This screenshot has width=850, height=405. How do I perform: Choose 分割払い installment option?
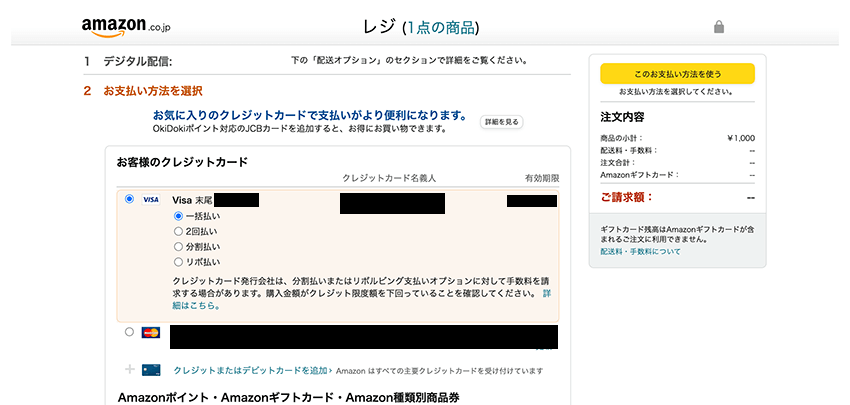178,247
